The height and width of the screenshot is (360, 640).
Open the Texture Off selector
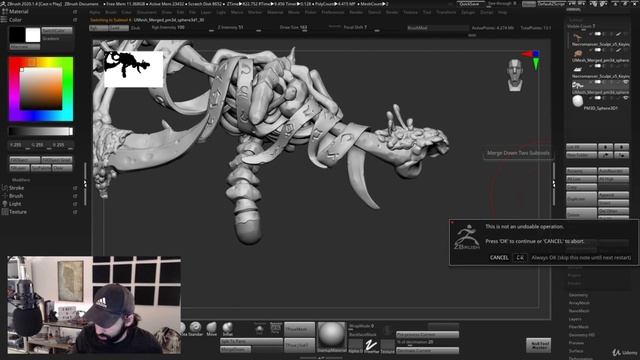coord(387,346)
